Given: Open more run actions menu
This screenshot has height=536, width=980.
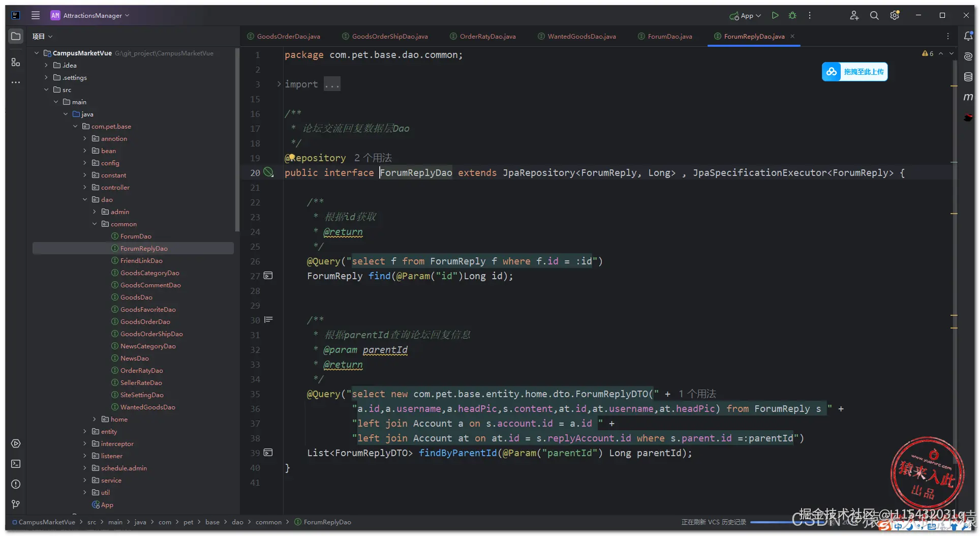Looking at the screenshot, I should click(x=810, y=15).
